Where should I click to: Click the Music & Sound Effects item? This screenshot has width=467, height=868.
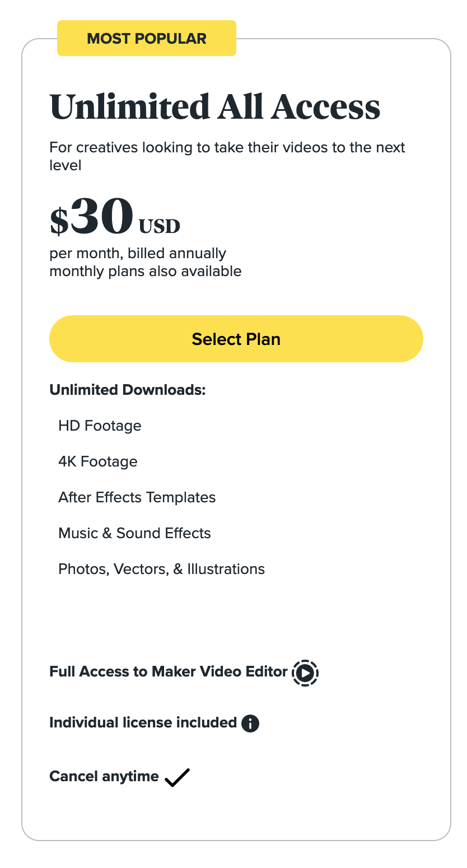[134, 534]
